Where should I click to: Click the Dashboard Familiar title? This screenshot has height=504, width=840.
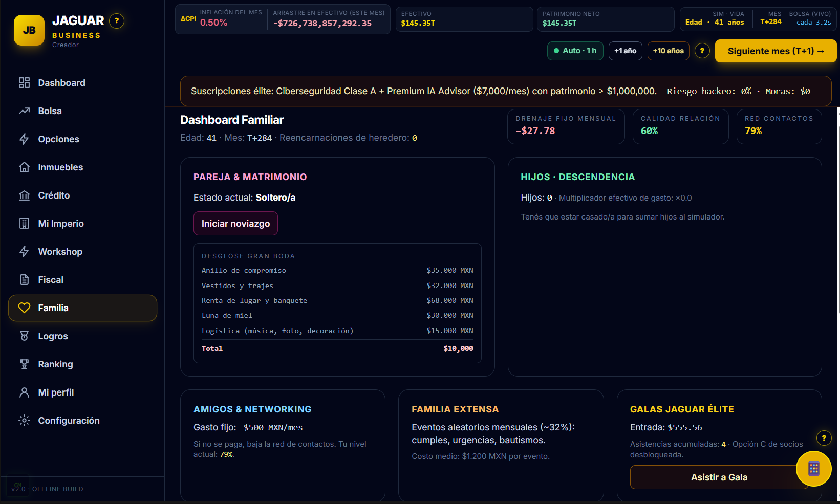(232, 120)
